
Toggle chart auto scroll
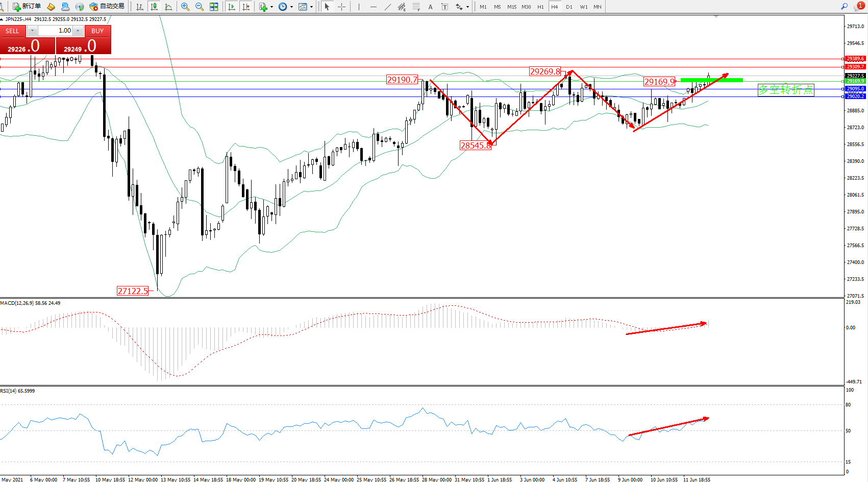pyautogui.click(x=232, y=7)
